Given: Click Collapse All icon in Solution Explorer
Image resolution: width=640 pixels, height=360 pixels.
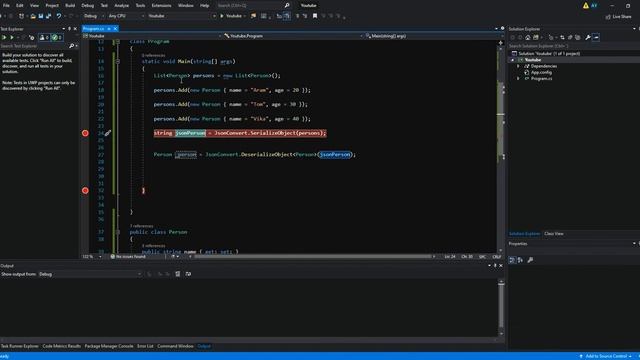Looking at the screenshot, I should pyautogui.click(x=570, y=37).
